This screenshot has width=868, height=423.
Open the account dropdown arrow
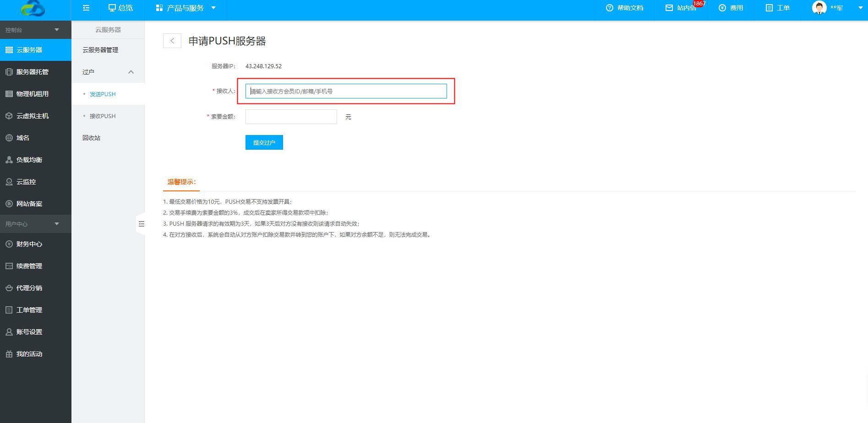(860, 8)
